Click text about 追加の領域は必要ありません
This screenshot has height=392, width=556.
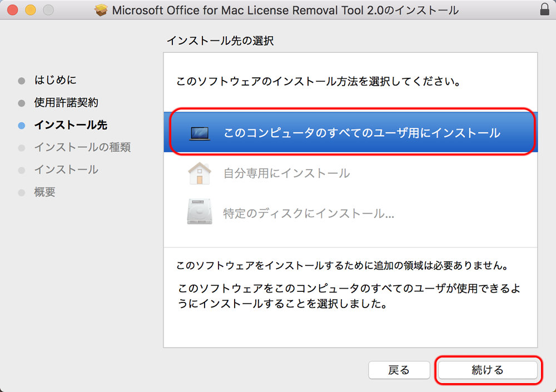click(x=342, y=265)
